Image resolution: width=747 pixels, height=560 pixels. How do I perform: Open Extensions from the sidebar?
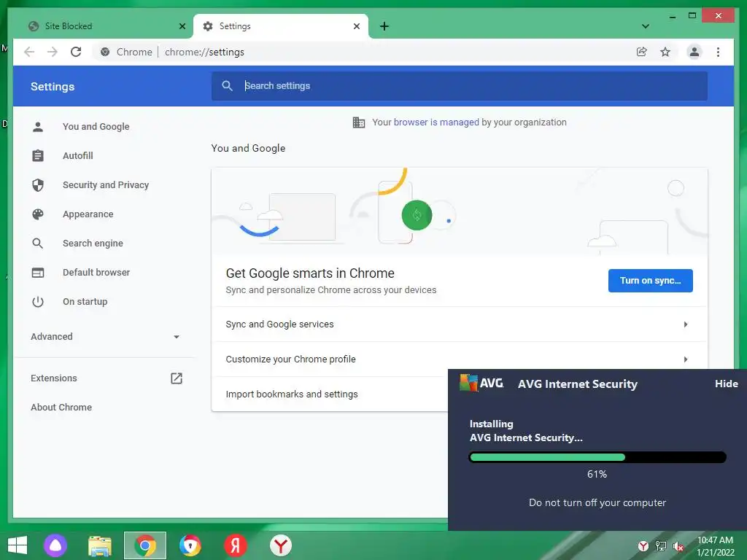[54, 378]
